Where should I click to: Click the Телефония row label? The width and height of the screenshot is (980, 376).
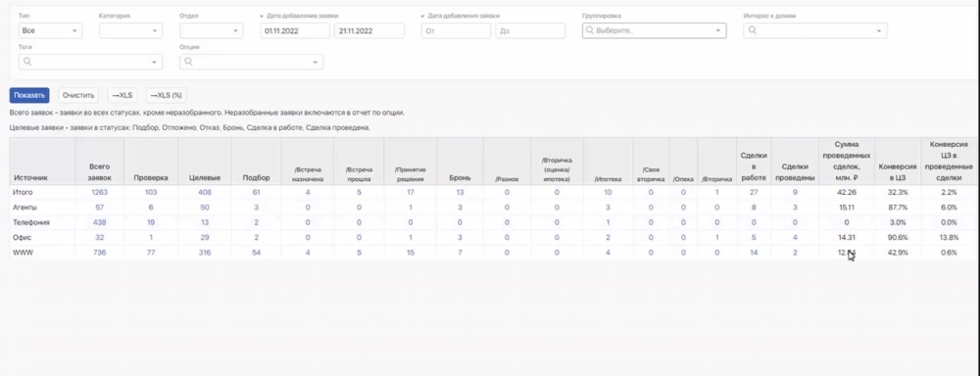pyautogui.click(x=31, y=222)
